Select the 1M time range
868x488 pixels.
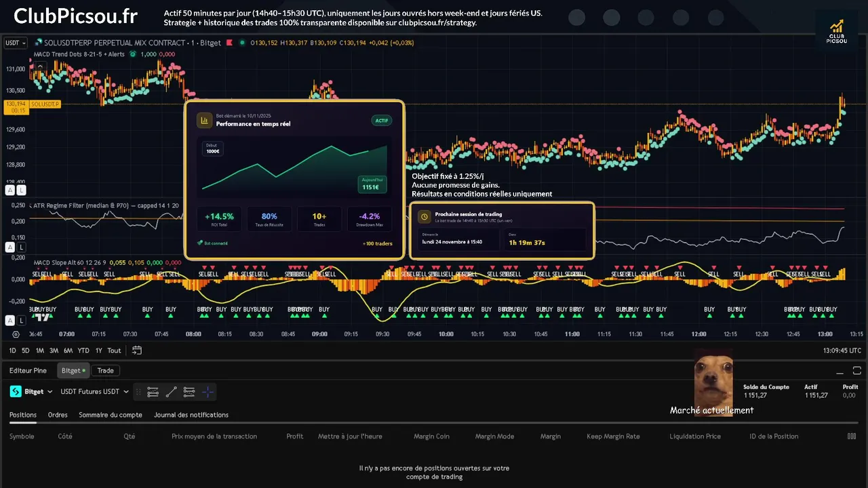[x=40, y=350]
